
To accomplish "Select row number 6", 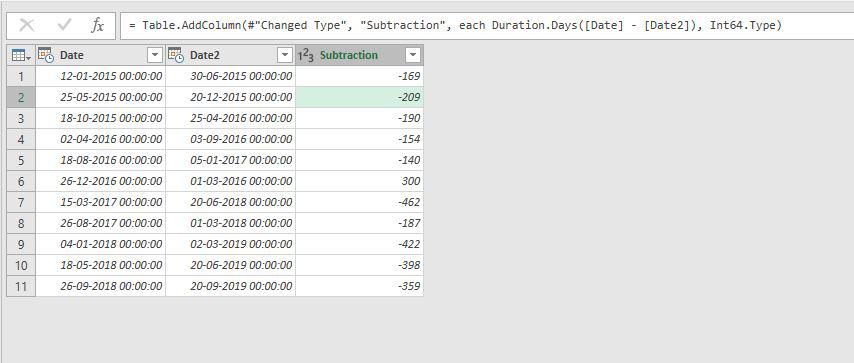I will pos(21,181).
